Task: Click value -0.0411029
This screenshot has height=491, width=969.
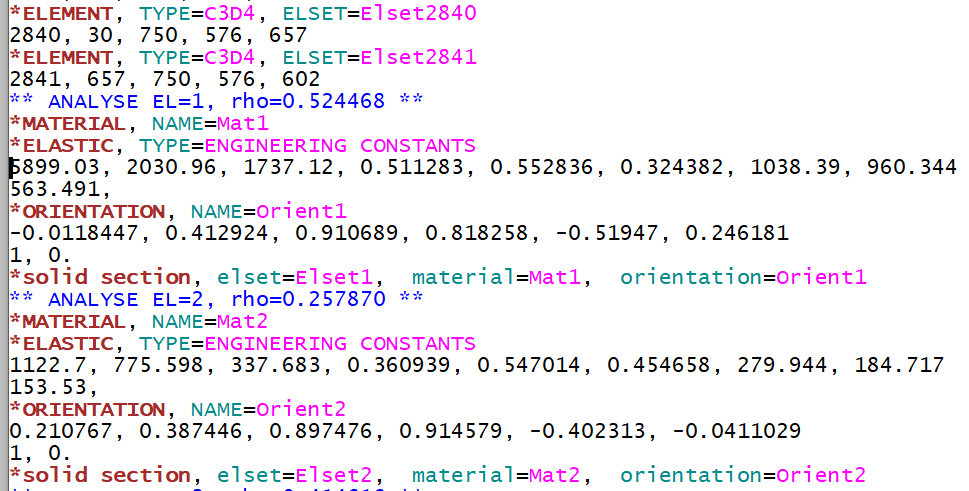Action: pyautogui.click(x=737, y=431)
